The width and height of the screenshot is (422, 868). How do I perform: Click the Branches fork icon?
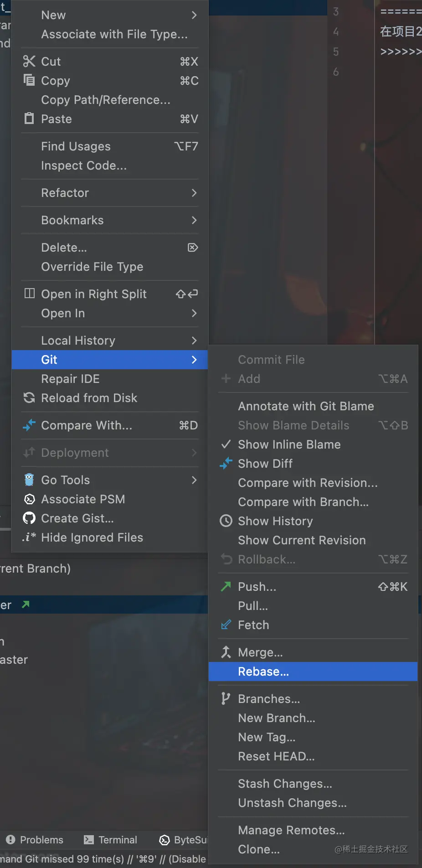pyautogui.click(x=225, y=698)
